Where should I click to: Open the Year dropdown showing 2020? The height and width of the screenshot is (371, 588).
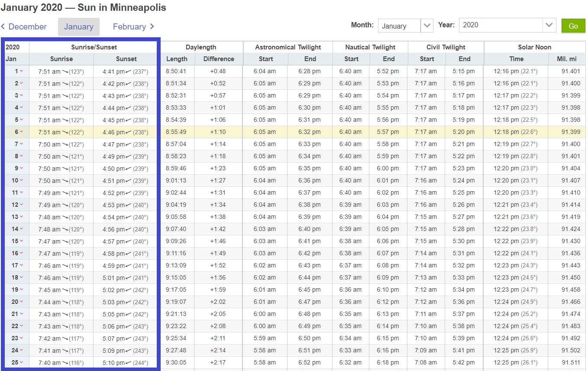click(x=507, y=25)
